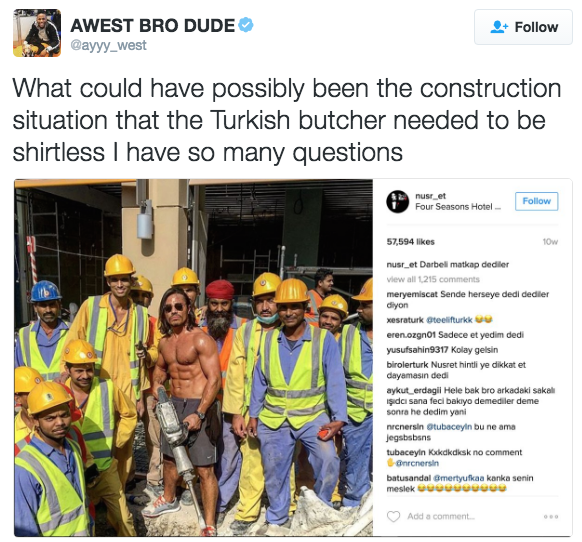
Task: Open the construction workers photo
Action: tap(193, 357)
